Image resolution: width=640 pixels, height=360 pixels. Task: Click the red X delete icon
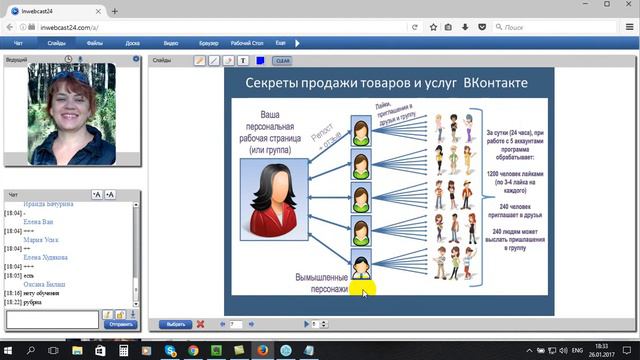200,324
